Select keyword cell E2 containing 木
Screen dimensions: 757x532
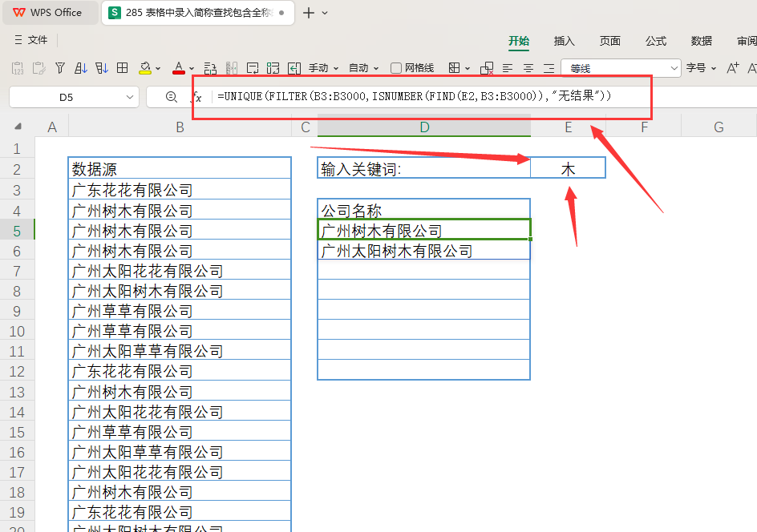(569, 169)
